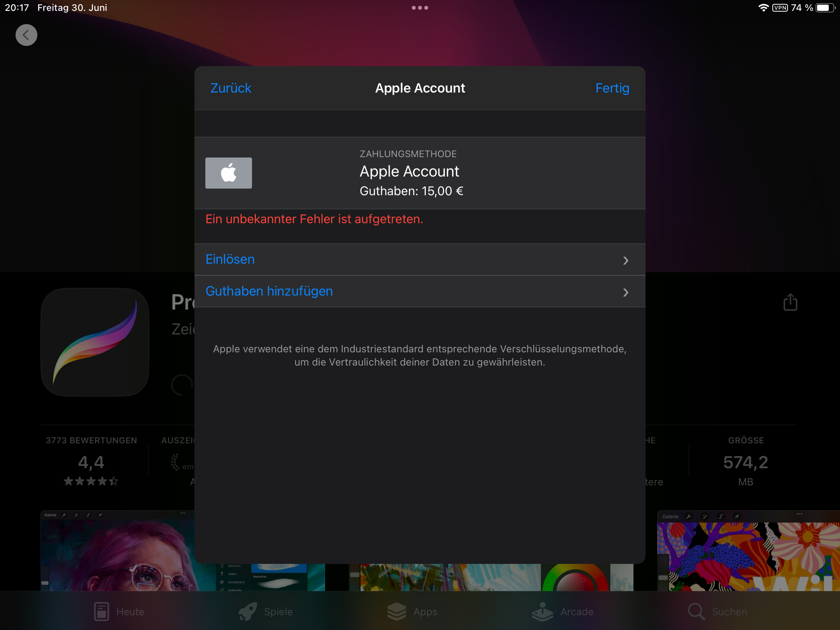Expand Einlösen using its chevron
This screenshot has height=630, width=840.
point(625,260)
